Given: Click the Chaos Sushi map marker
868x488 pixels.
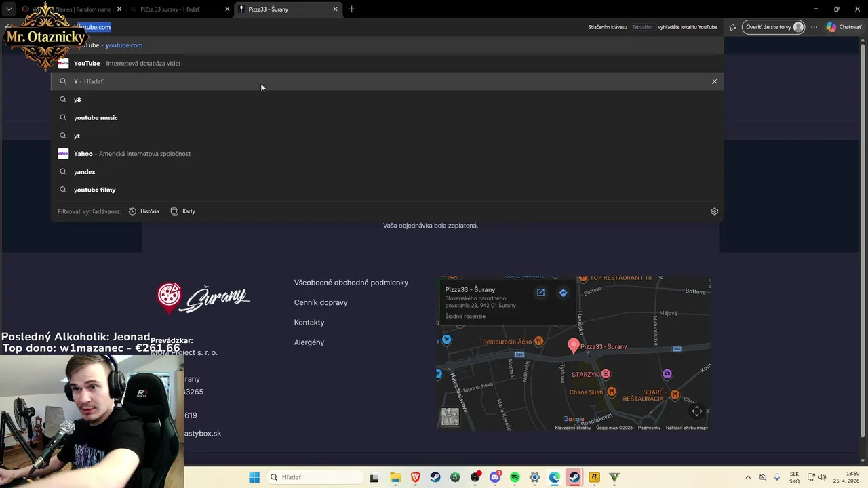Looking at the screenshot, I should [612, 391].
